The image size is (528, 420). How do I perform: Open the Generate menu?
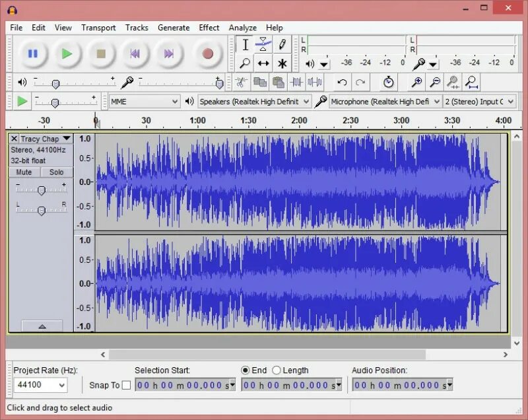(174, 28)
